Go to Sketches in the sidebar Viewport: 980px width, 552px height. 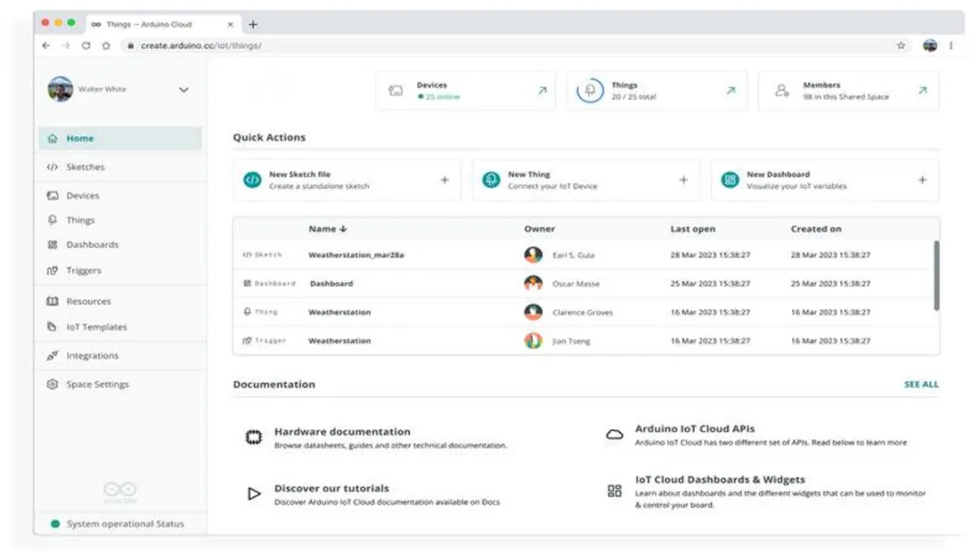[85, 167]
